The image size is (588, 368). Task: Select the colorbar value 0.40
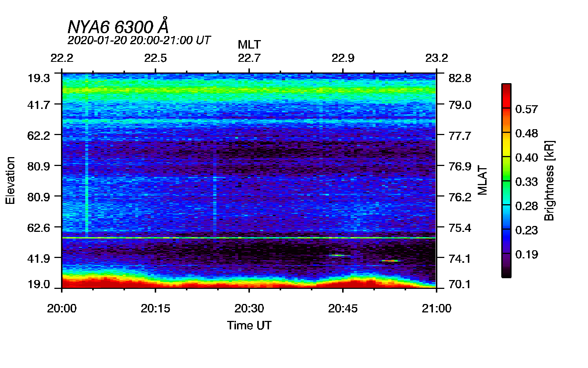(x=527, y=158)
